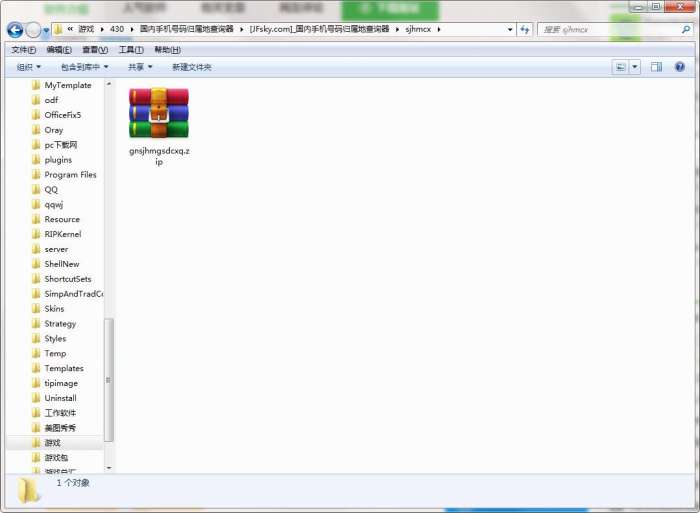Open the 组织 toolbar dropdown
700x513 pixels.
[x=29, y=67]
